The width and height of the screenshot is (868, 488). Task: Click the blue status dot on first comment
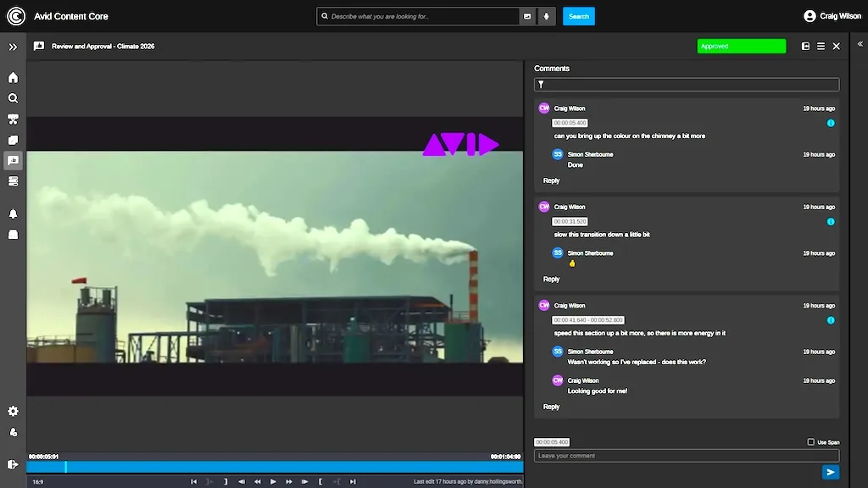831,123
